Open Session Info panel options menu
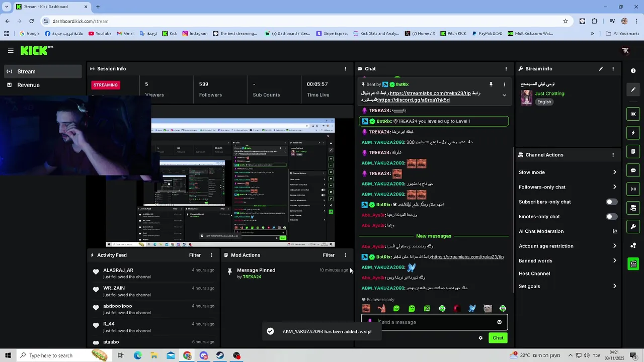This screenshot has height=362, width=644. pyautogui.click(x=345, y=69)
